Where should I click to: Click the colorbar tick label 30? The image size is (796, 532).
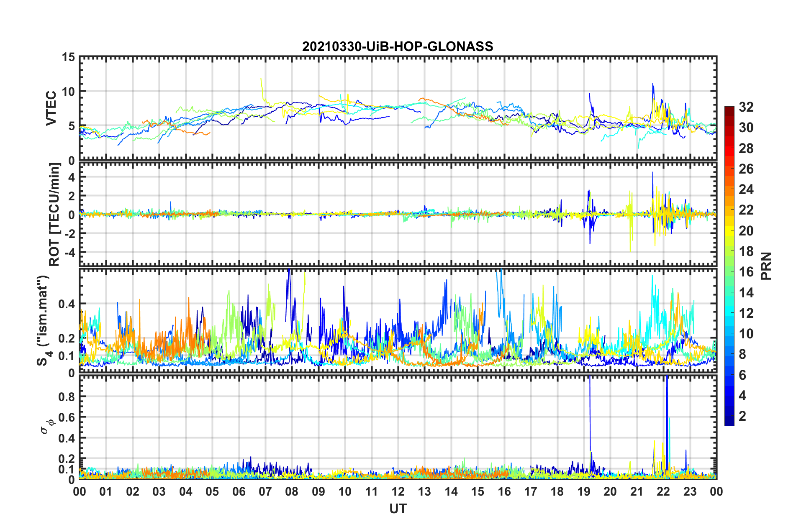coord(746,128)
